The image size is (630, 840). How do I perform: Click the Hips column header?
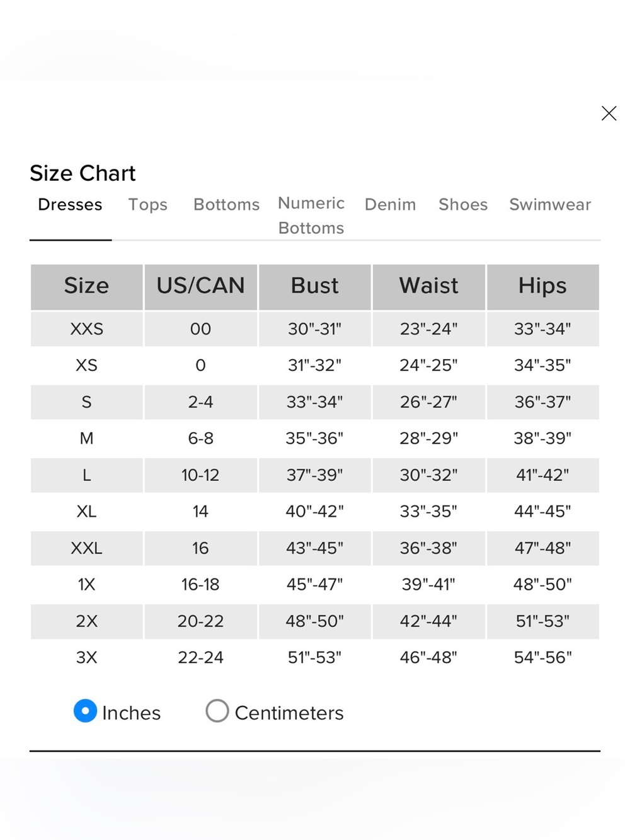click(x=543, y=287)
